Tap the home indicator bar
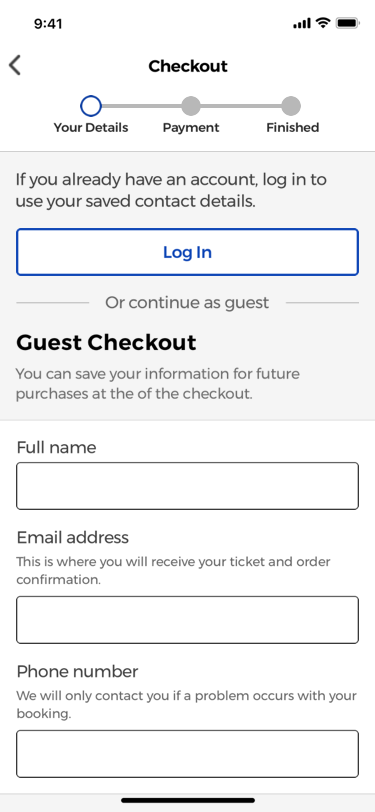This screenshot has height=812, width=375. [188, 800]
